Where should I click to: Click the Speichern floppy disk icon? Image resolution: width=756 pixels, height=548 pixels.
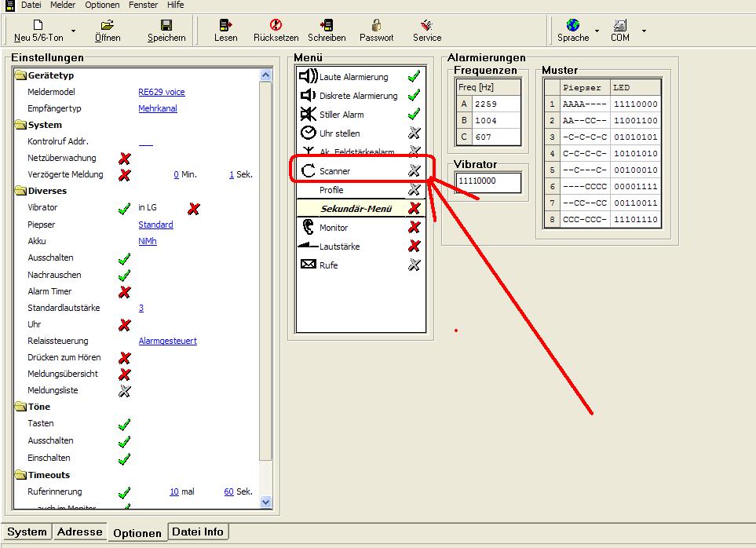point(166,26)
